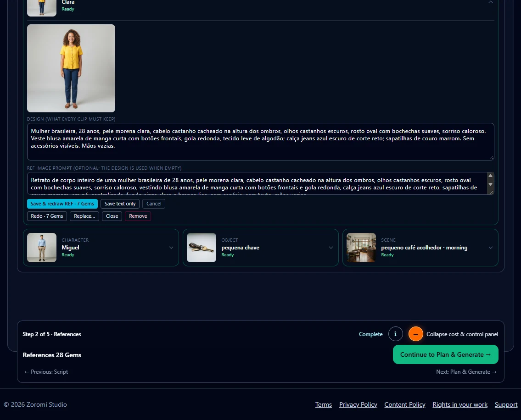Expand the Miguel character card
Screen dimensions: 521x420
pyautogui.click(x=171, y=248)
